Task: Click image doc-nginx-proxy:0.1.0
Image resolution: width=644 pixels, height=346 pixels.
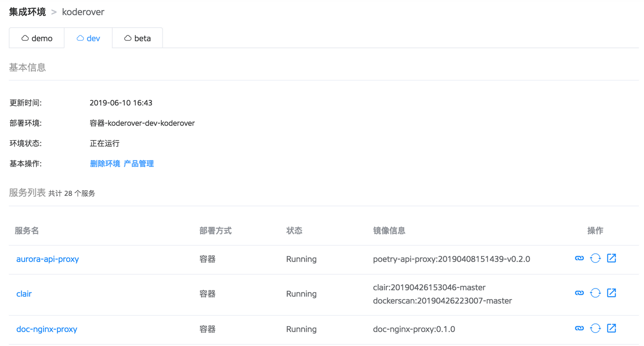Action: pos(414,329)
